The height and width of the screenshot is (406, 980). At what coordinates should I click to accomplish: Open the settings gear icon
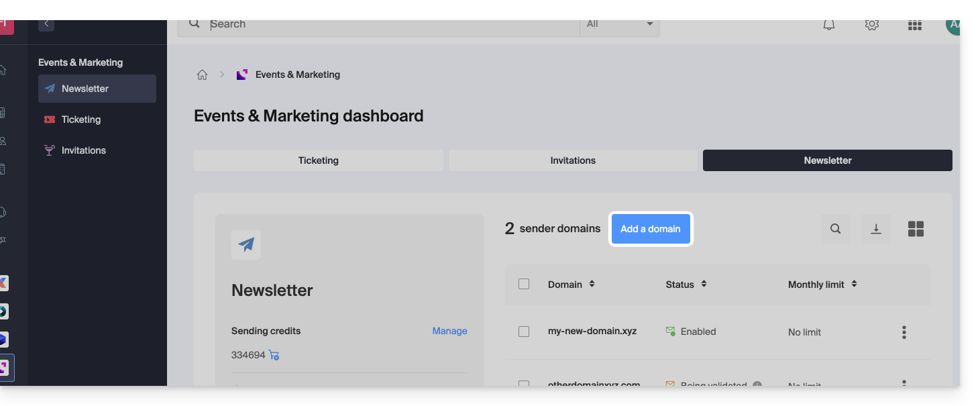click(x=871, y=25)
